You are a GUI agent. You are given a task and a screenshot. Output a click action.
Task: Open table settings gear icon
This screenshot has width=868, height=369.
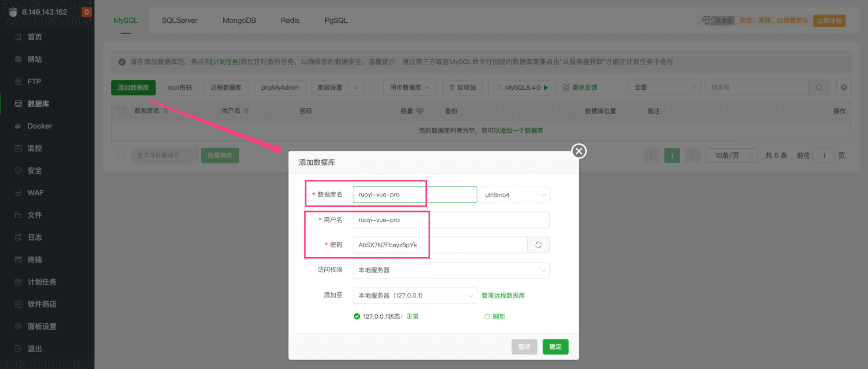[x=844, y=88]
